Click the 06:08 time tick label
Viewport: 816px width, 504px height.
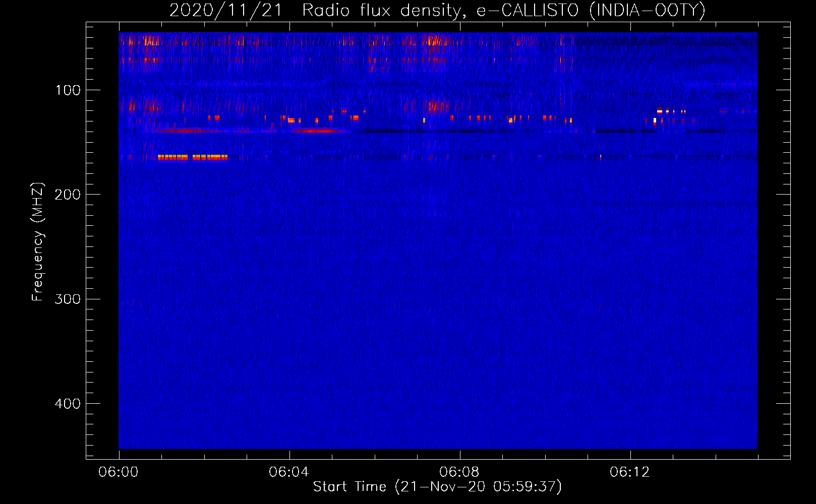pos(459,472)
